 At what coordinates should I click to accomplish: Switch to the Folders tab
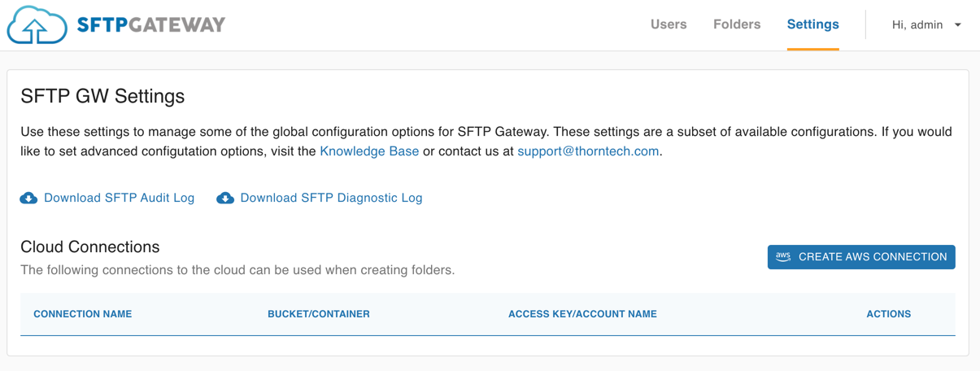coord(737,24)
